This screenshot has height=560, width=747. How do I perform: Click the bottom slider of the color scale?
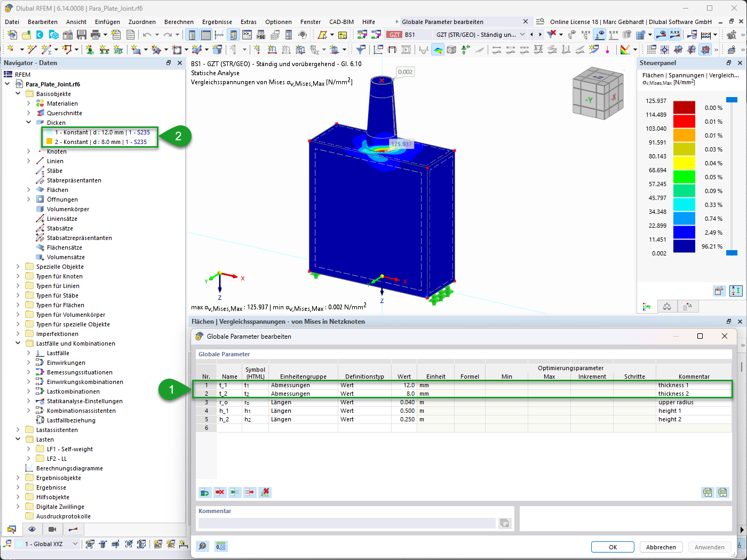(732, 253)
